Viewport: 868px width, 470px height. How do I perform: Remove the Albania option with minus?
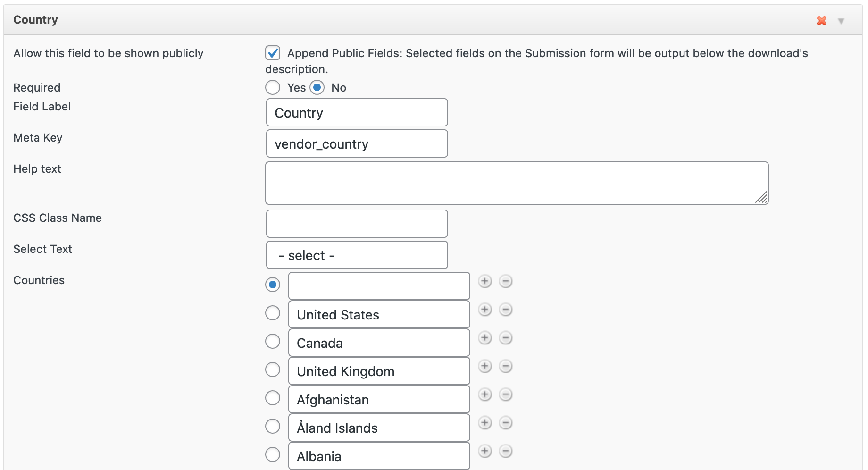506,451
